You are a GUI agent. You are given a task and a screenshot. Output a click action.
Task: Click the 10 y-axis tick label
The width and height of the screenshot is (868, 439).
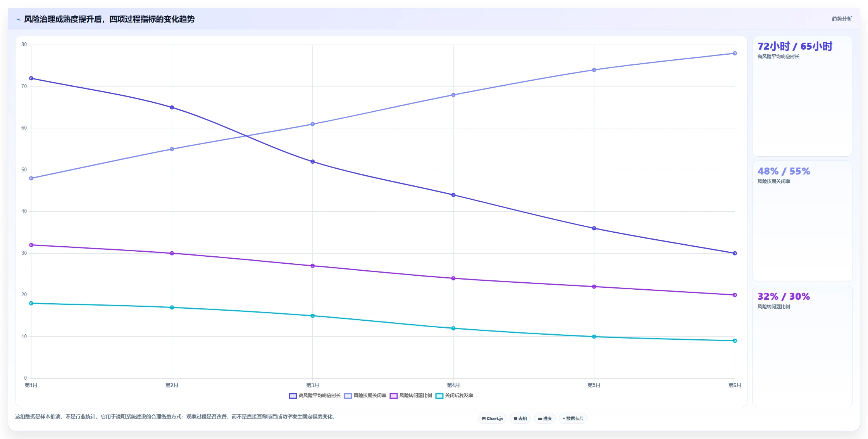pyautogui.click(x=24, y=337)
